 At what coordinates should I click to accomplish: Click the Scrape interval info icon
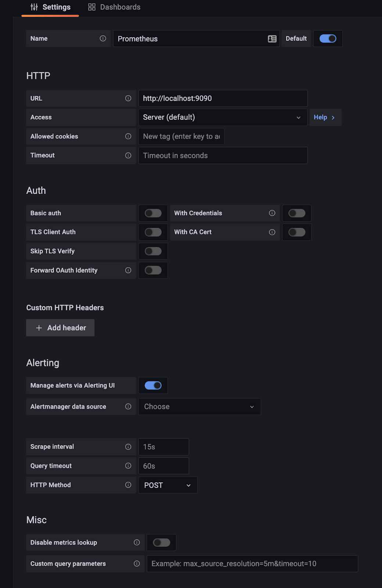click(128, 447)
